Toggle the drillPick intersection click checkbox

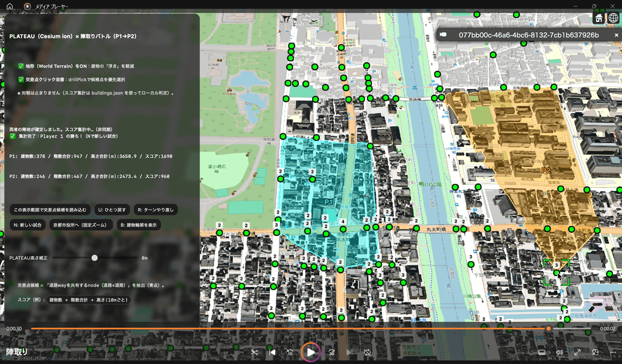pyautogui.click(x=21, y=79)
